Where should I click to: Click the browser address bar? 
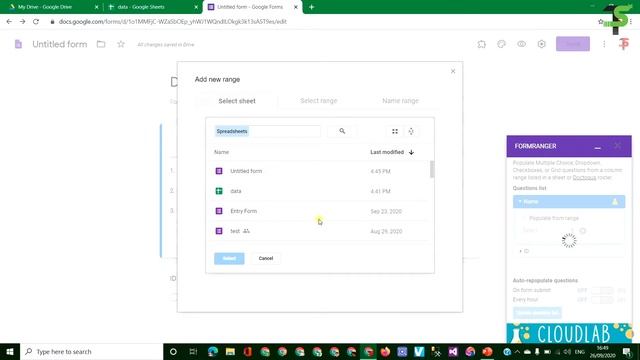pyautogui.click(x=318, y=22)
